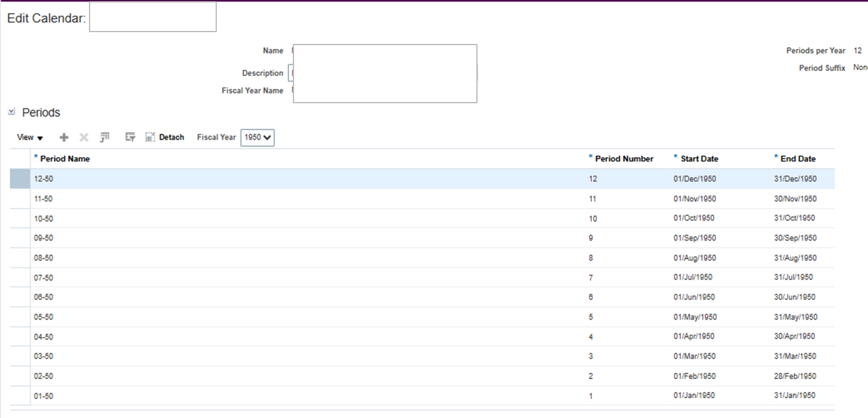
Task: Sort by Period Number column header
Action: [624, 159]
